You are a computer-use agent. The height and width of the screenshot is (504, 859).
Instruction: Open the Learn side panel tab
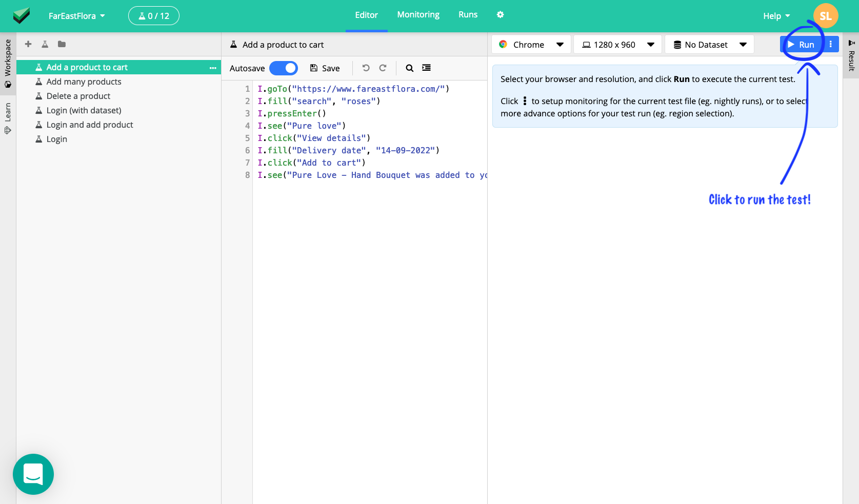coord(8,118)
